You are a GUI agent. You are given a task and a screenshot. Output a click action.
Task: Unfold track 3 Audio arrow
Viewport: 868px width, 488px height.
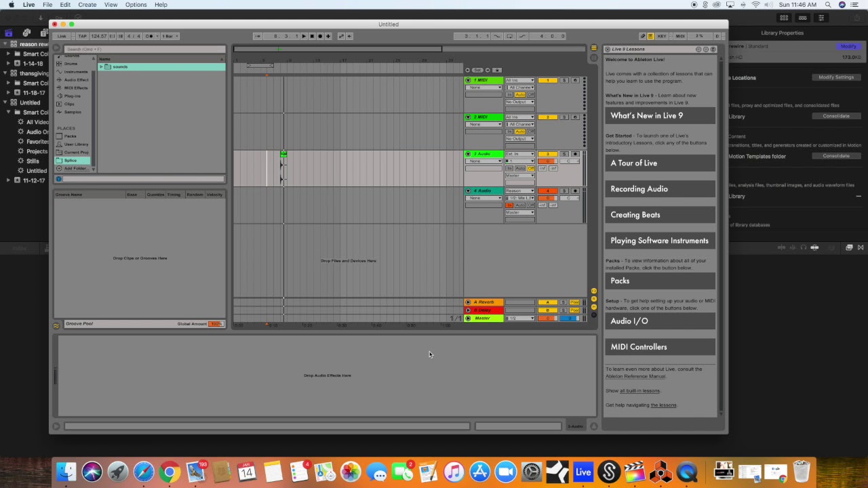pos(468,154)
